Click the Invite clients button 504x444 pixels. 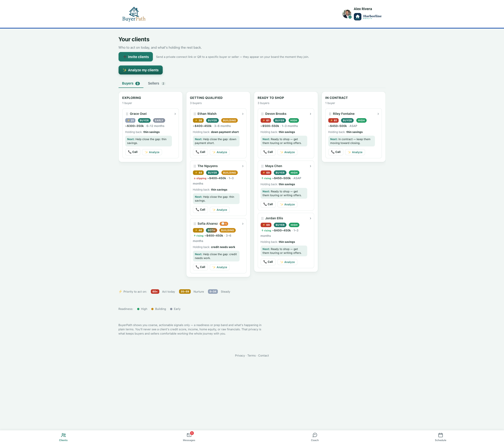tap(136, 57)
